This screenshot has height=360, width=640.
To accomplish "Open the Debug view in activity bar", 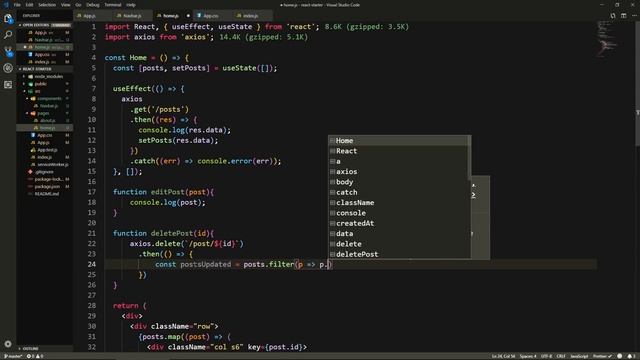I will pyautogui.click(x=8, y=68).
